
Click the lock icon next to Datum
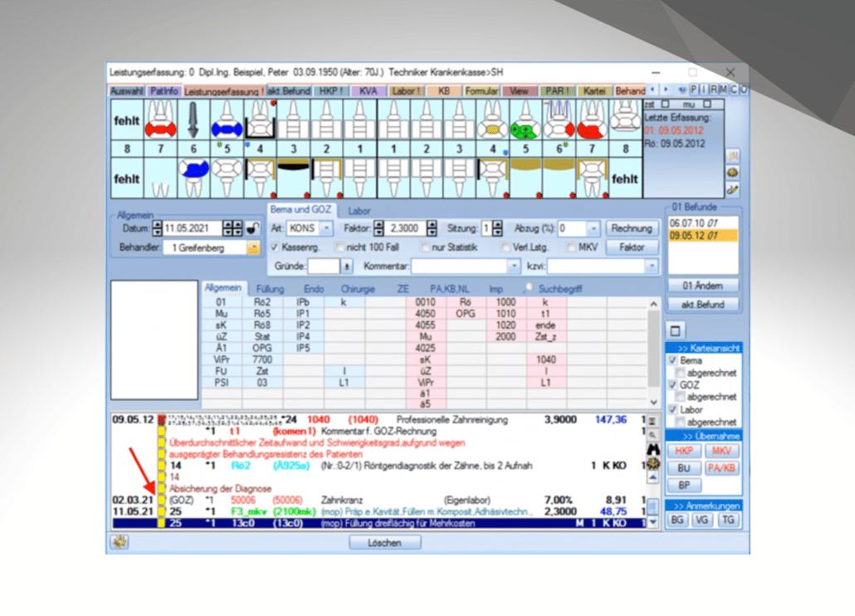click(x=254, y=228)
